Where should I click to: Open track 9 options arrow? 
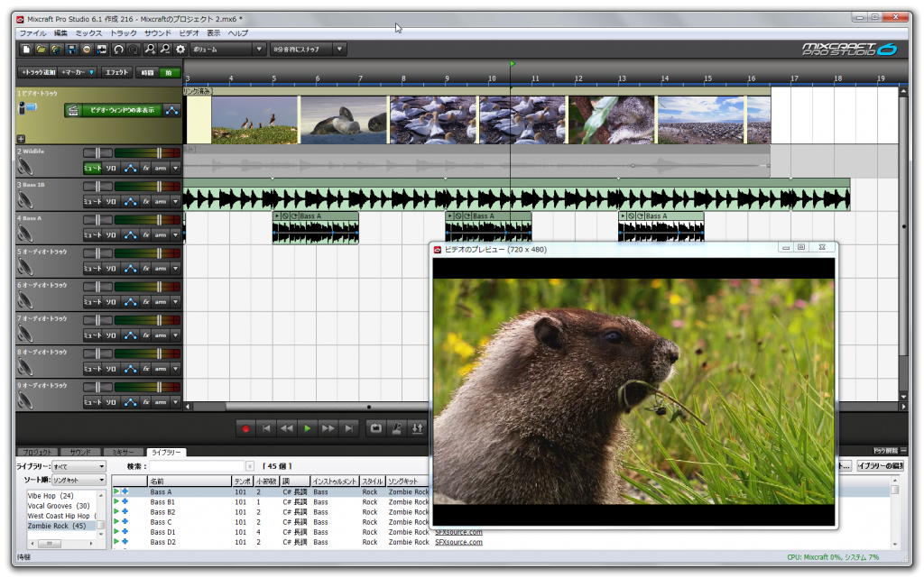[x=175, y=402]
